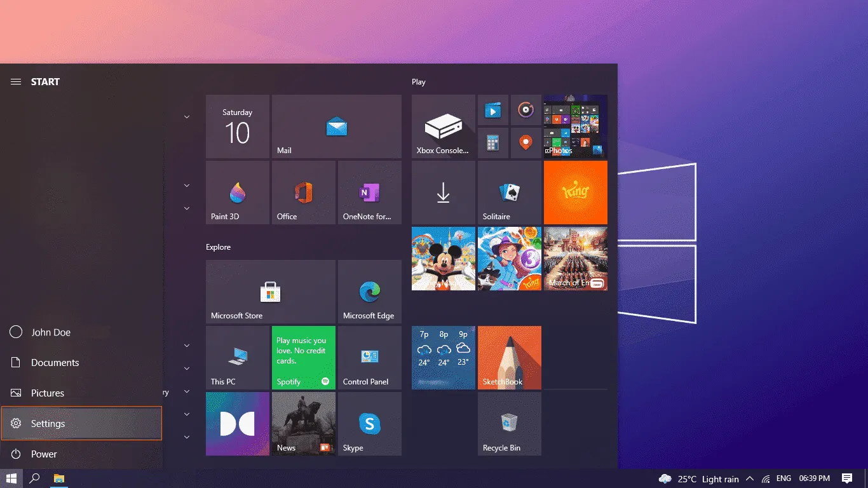Screen dimensions: 868x488
Task: Open the March of Empires tile
Action: 576,259
